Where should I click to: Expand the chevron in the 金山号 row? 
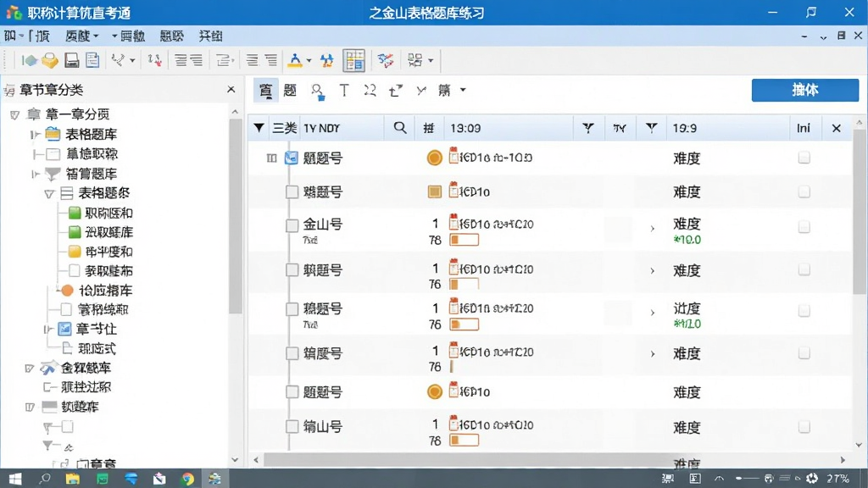653,228
